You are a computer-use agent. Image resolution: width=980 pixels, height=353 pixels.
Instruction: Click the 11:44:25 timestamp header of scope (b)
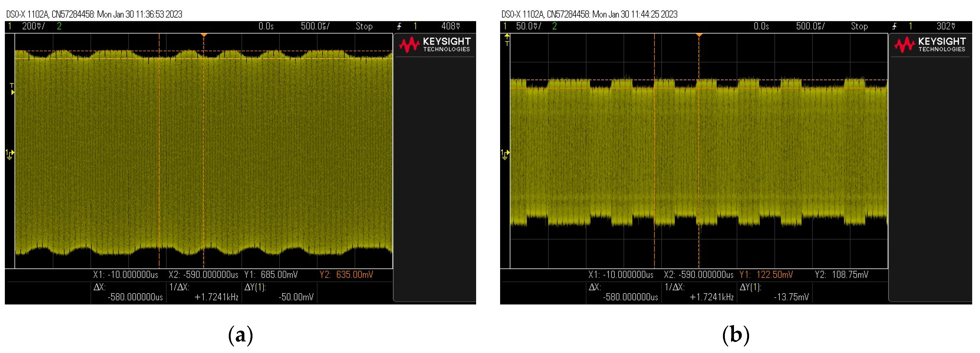click(590, 15)
